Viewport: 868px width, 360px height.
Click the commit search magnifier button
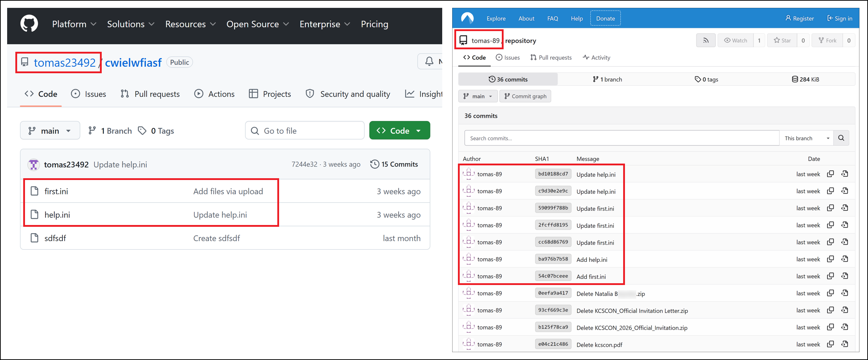pyautogui.click(x=841, y=138)
